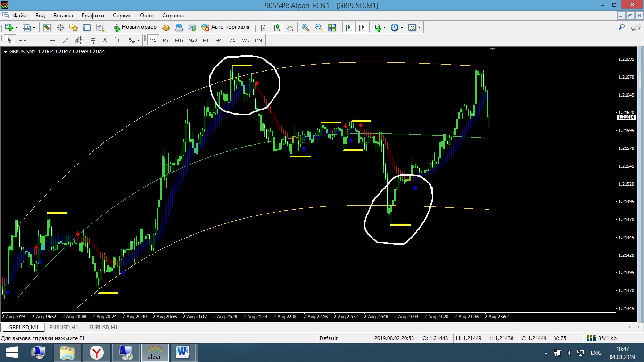Switch chart to candlesticks mode
This screenshot has width=644, height=362.
[x=277, y=27]
